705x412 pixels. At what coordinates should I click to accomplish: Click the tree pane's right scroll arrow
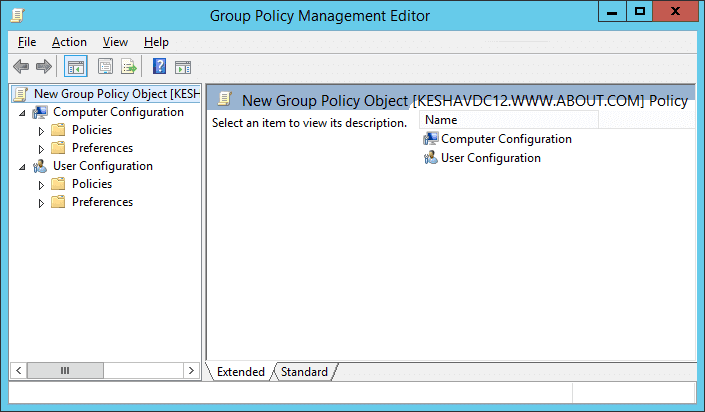pos(192,371)
